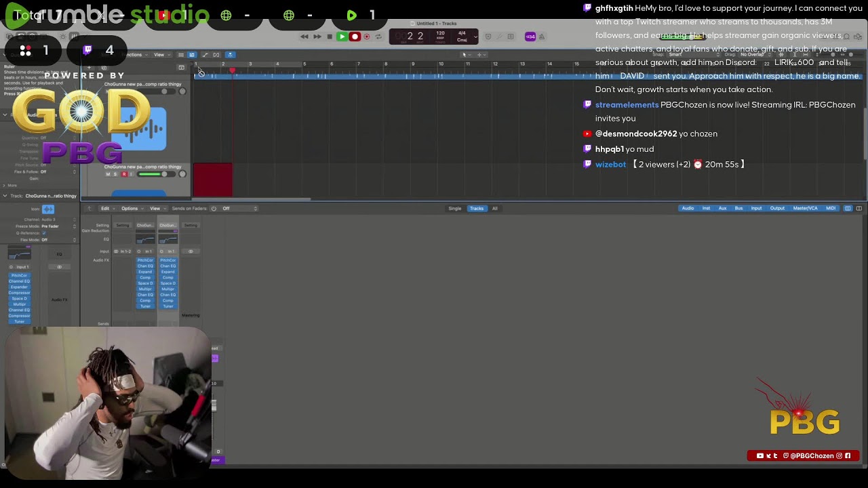Screen dimensions: 868x488
Task: Click the track list view icon
Action: point(181,55)
